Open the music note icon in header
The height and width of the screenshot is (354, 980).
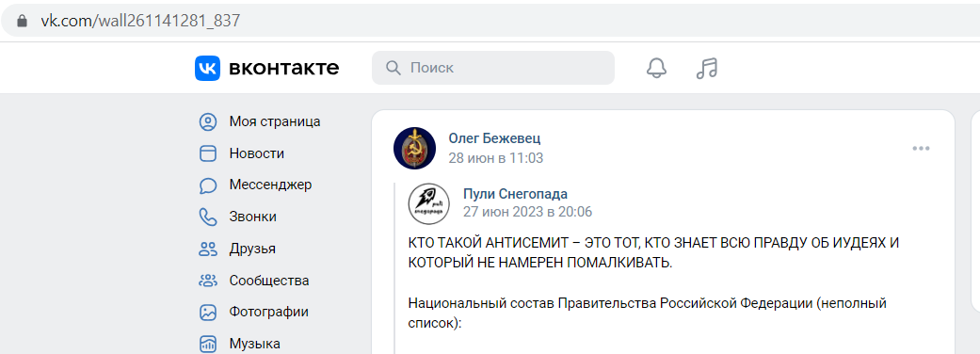point(707,68)
